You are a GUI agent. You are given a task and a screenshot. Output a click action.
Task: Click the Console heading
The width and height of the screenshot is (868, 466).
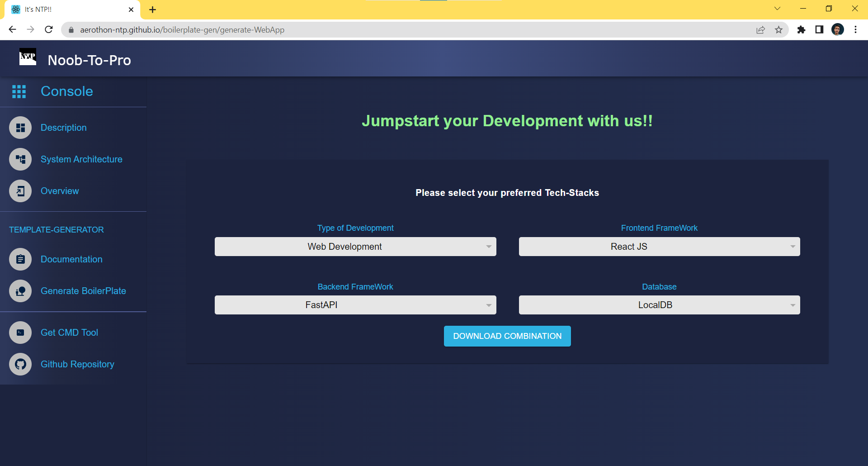tap(67, 91)
